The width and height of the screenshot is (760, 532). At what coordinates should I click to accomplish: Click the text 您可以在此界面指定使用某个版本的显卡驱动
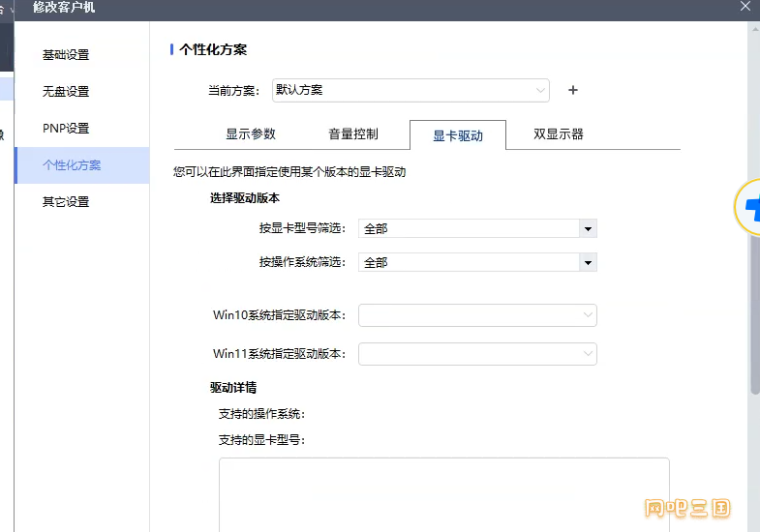(289, 172)
